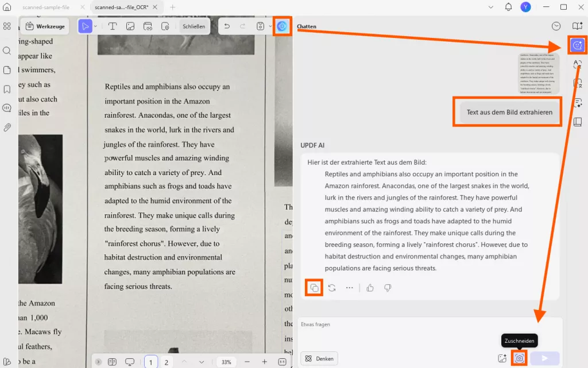Open the search icon in left sidebar
This screenshot has height=368, width=588.
tap(7, 51)
